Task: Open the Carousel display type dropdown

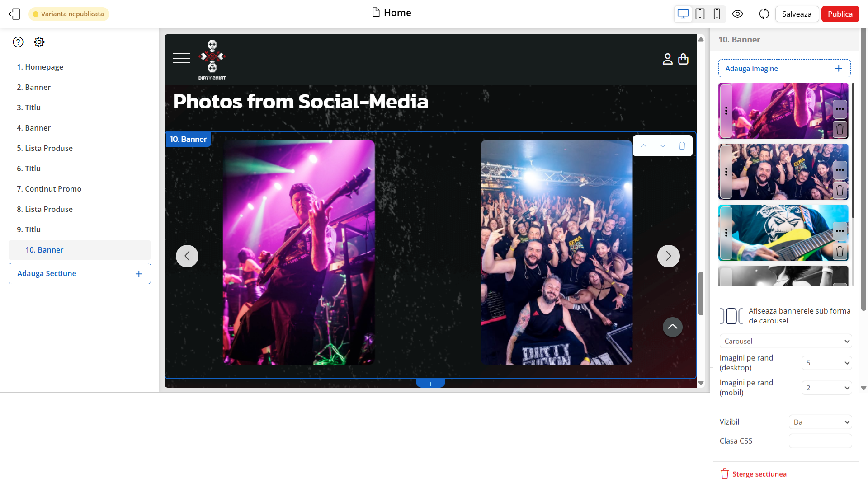Action: pos(785,341)
